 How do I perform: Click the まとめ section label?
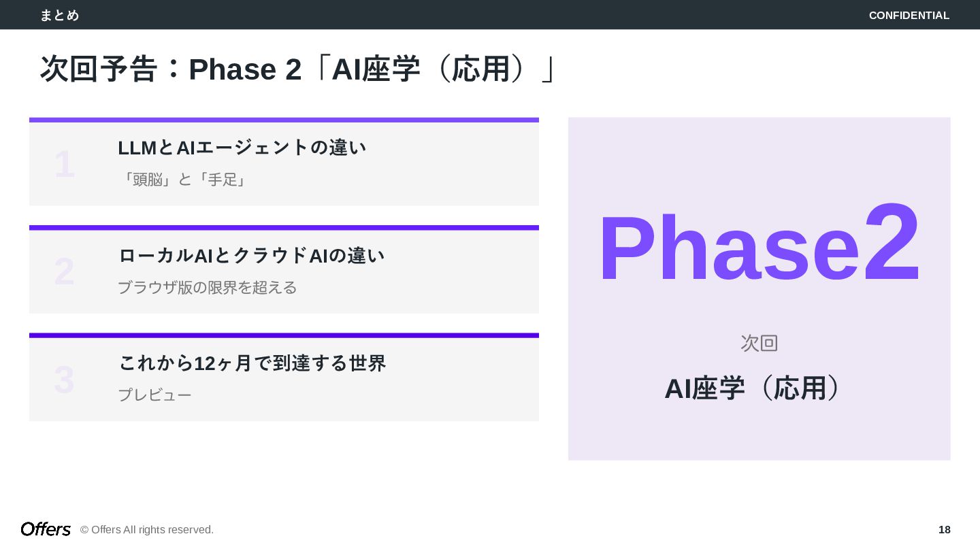(x=60, y=15)
